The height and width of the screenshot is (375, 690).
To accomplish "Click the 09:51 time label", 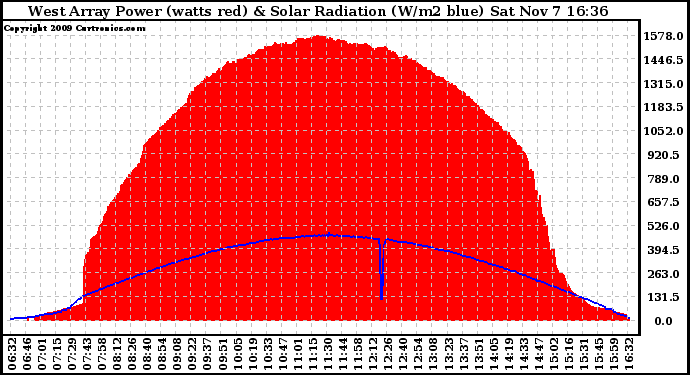I will tap(222, 354).
